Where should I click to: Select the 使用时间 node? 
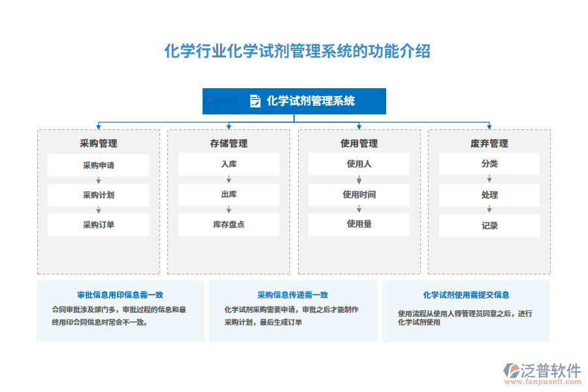click(359, 195)
